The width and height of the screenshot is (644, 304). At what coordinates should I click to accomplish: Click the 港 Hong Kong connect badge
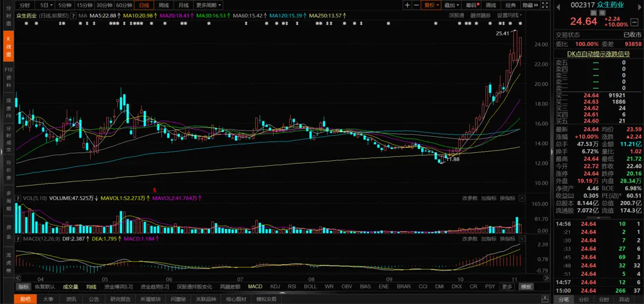click(602, 13)
